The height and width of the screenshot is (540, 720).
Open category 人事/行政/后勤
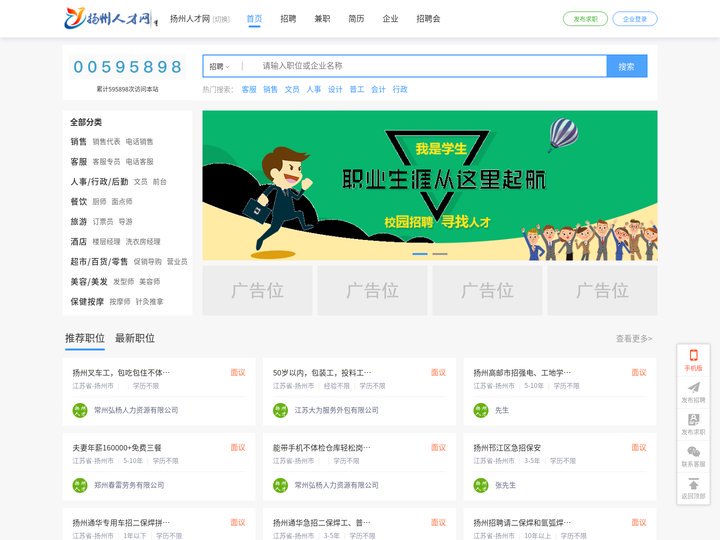[99, 181]
